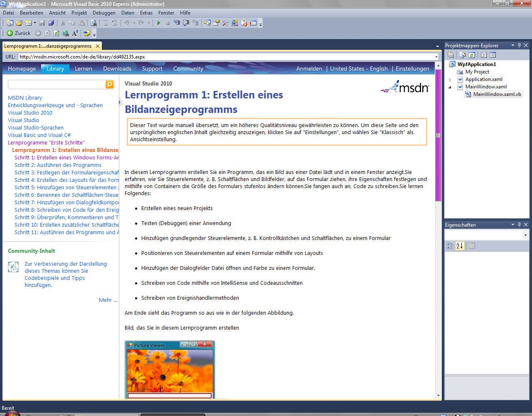The width and height of the screenshot is (532, 416).
Task: Click the Step Into debug icon
Action: 177,23
